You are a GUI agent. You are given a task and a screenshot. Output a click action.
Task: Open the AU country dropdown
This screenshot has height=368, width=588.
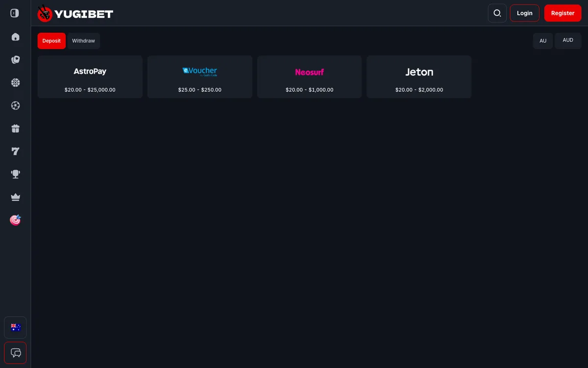point(543,41)
